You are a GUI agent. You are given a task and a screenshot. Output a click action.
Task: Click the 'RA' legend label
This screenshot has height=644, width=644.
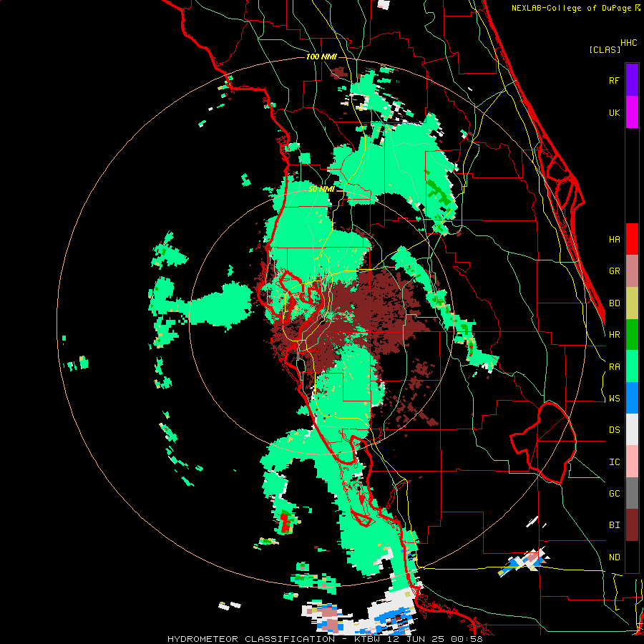tap(614, 367)
